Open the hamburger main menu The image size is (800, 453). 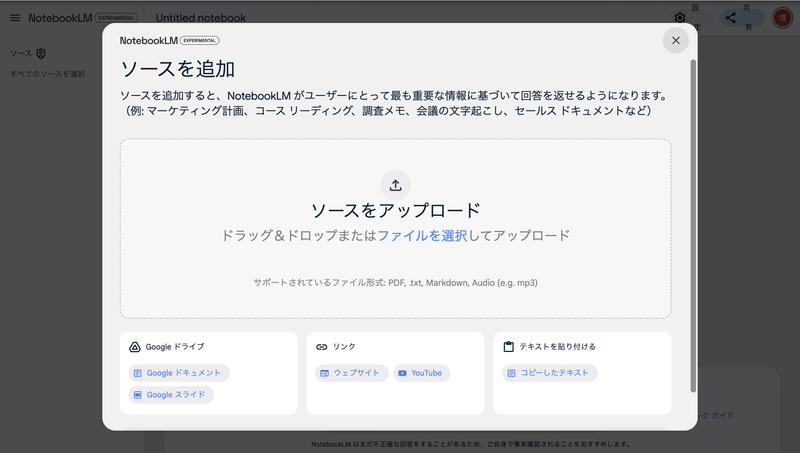[14, 18]
